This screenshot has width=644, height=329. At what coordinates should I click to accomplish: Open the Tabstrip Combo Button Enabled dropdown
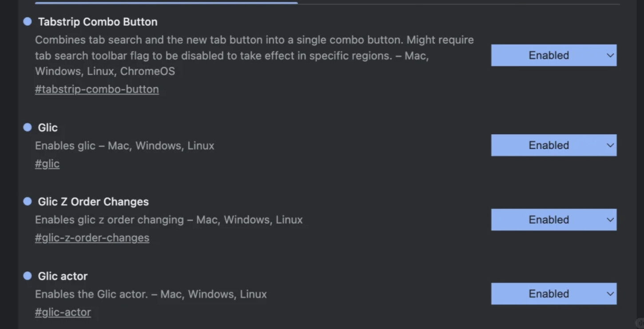click(x=553, y=55)
